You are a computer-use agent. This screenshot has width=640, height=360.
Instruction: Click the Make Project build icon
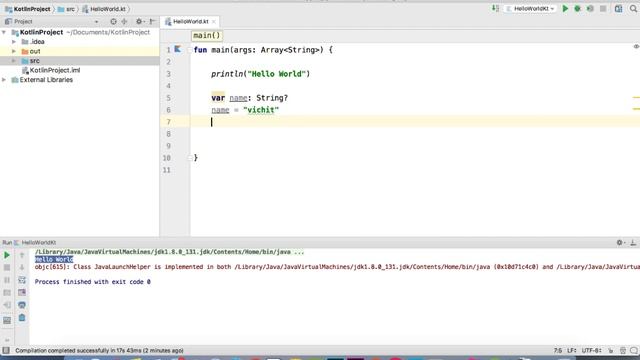tap(495, 9)
